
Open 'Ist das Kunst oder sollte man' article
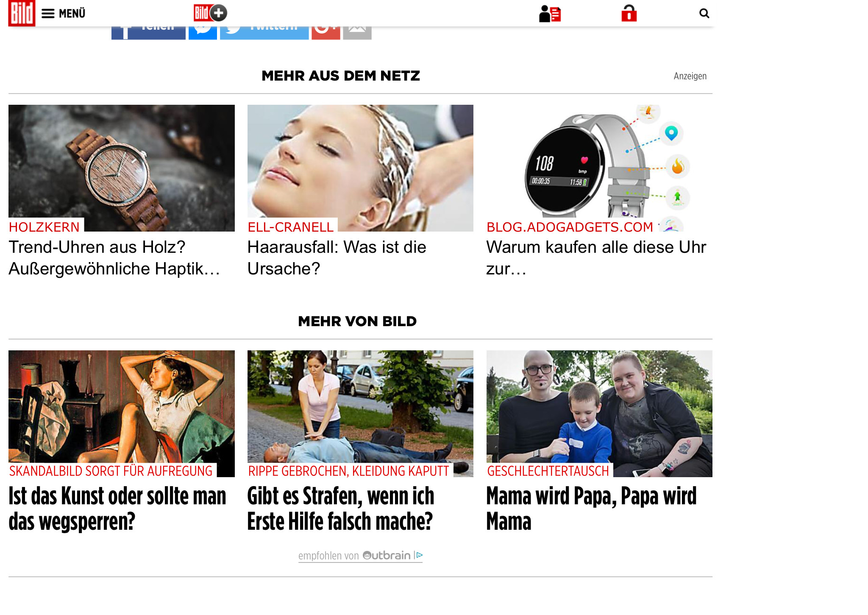coord(117,509)
